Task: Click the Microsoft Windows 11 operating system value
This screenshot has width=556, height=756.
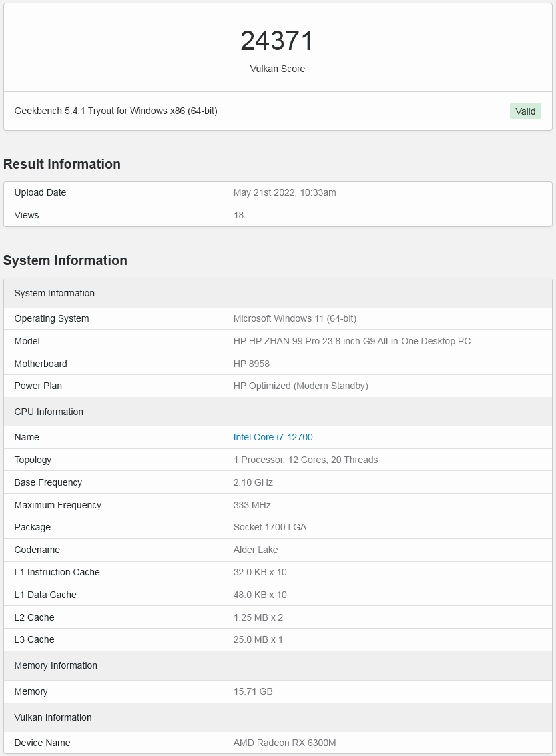Action: coord(294,319)
